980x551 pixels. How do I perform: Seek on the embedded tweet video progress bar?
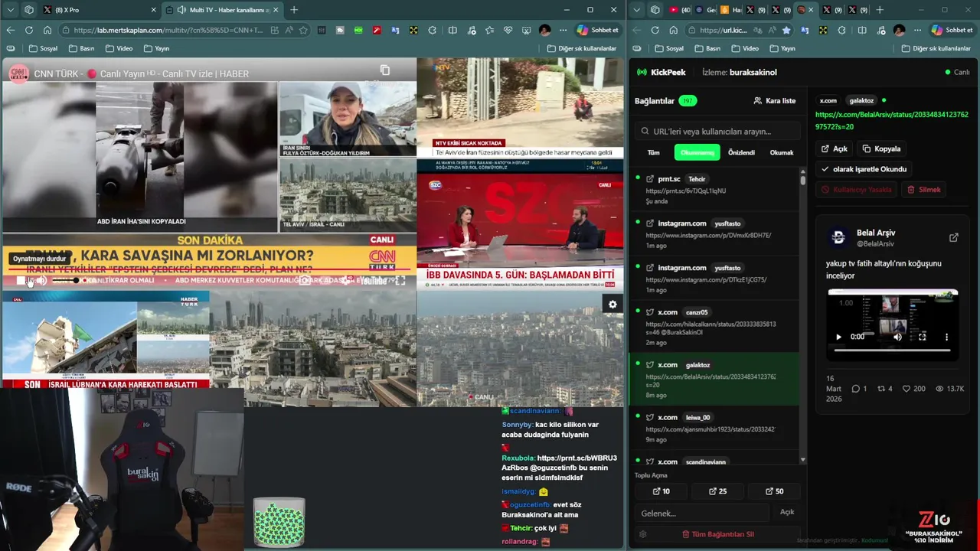(x=892, y=350)
